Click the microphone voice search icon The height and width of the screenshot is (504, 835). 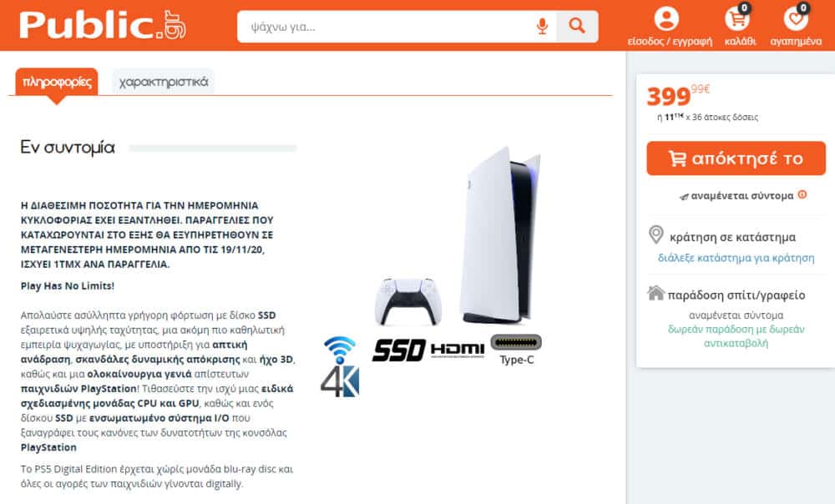click(542, 26)
